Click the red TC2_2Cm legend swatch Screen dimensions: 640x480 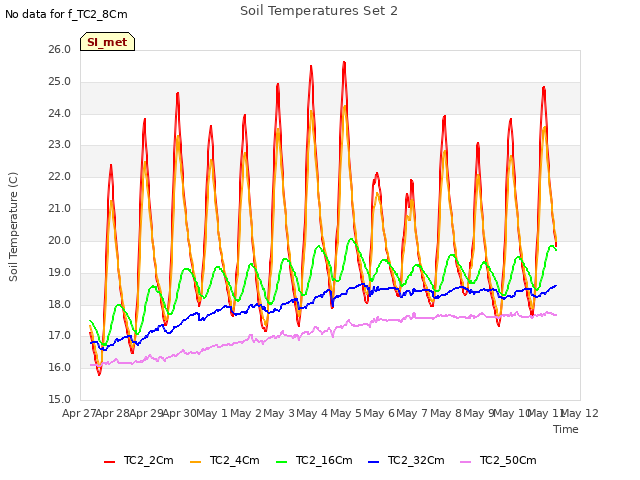(x=109, y=462)
